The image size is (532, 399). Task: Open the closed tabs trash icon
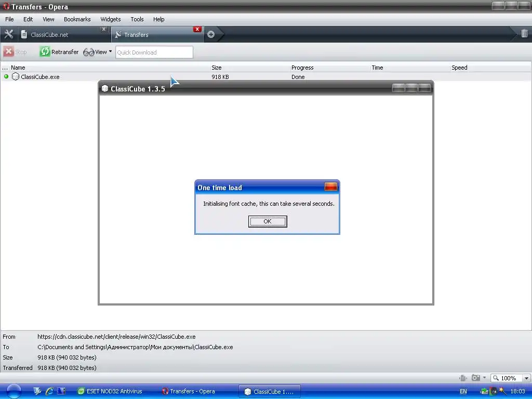[x=524, y=34]
